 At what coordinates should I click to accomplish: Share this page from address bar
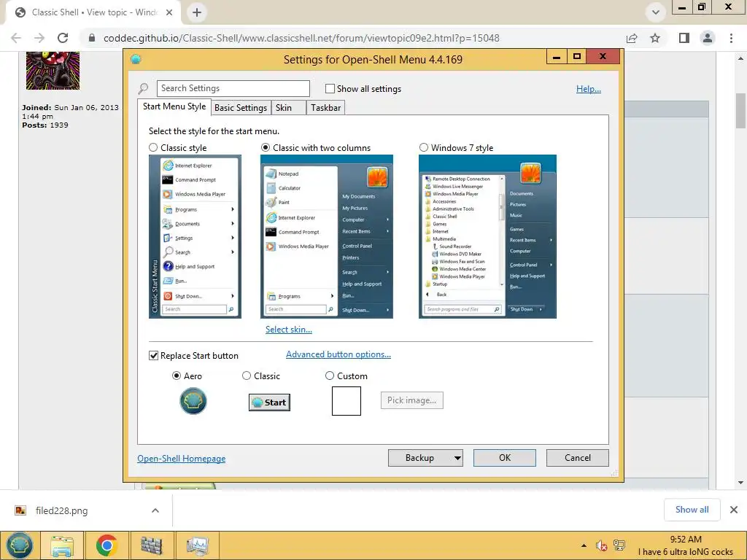click(x=632, y=38)
